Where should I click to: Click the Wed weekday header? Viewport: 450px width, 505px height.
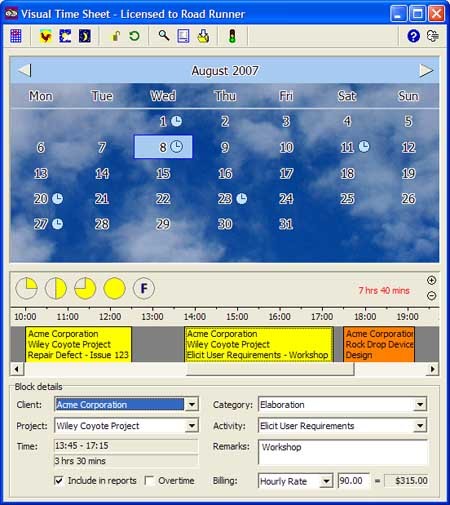(x=163, y=96)
